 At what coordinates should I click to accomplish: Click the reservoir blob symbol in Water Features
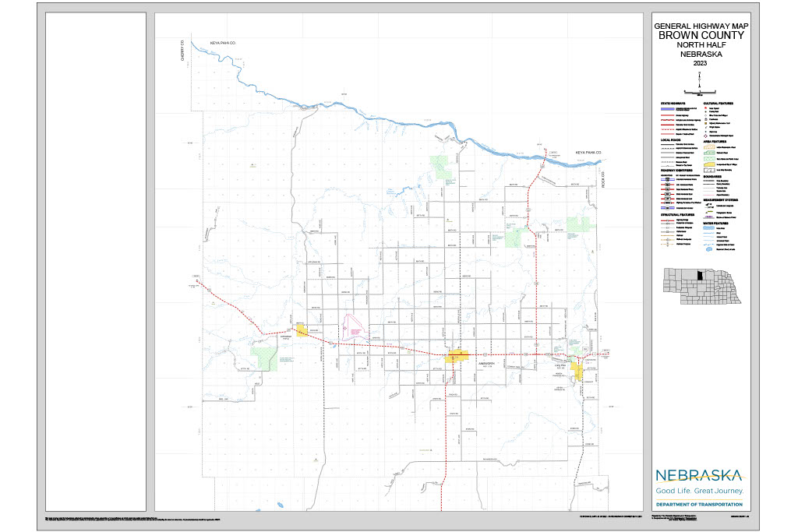tap(708, 249)
